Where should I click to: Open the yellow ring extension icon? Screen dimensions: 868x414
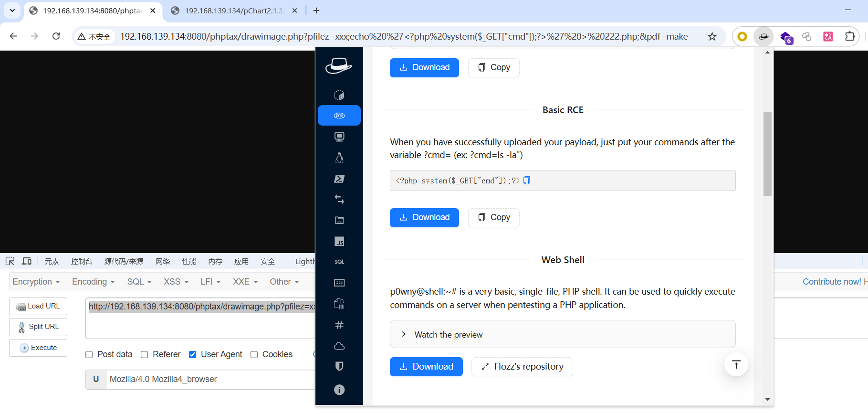coord(742,36)
